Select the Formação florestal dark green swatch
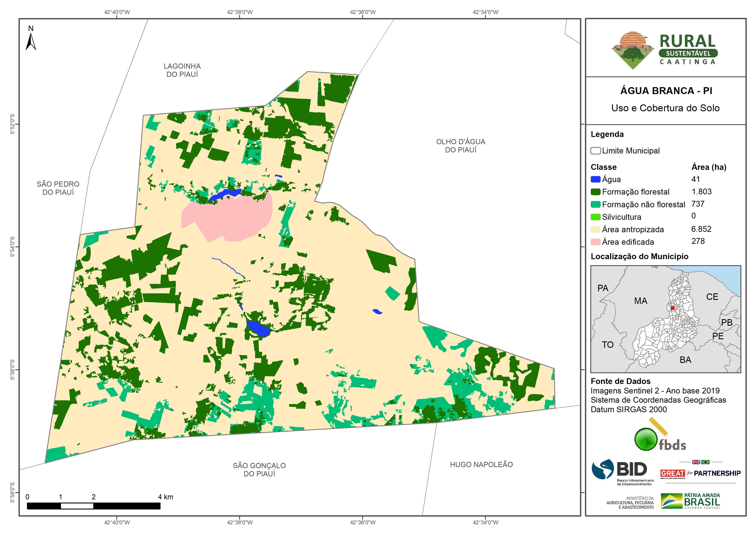The width and height of the screenshot is (756, 534). [x=595, y=192]
